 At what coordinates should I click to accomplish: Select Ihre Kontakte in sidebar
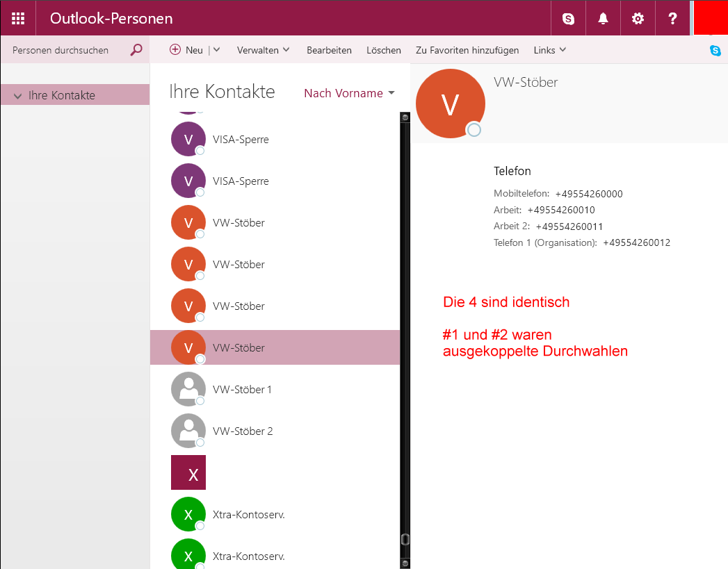click(x=75, y=94)
